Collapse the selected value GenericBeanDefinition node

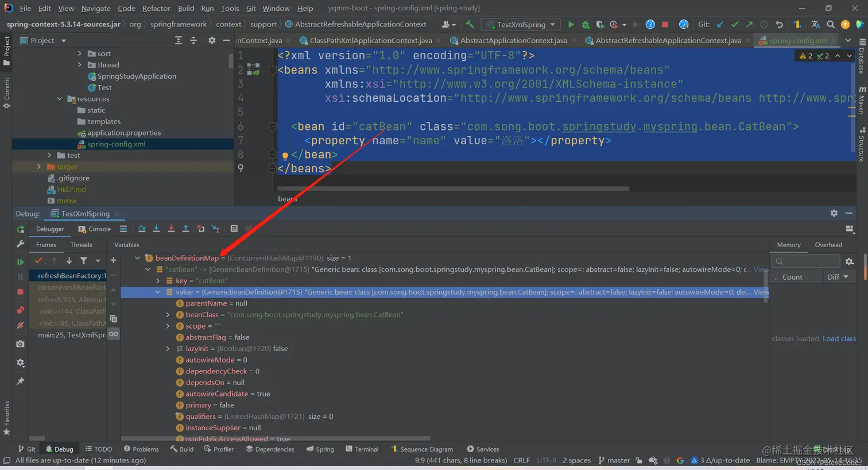158,292
